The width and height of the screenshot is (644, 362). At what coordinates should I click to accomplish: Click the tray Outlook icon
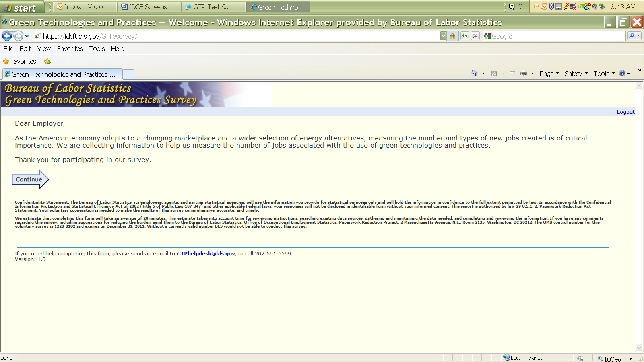pyautogui.click(x=544, y=6)
